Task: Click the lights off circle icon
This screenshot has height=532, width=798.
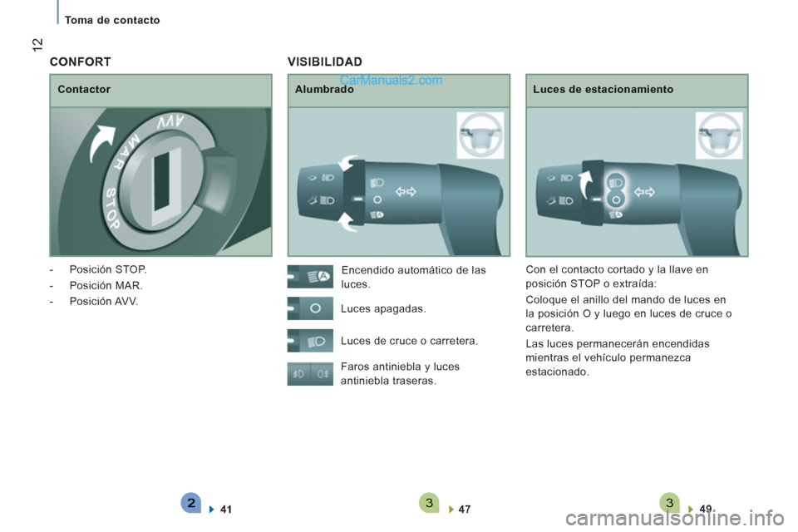Action: pyautogui.click(x=310, y=308)
